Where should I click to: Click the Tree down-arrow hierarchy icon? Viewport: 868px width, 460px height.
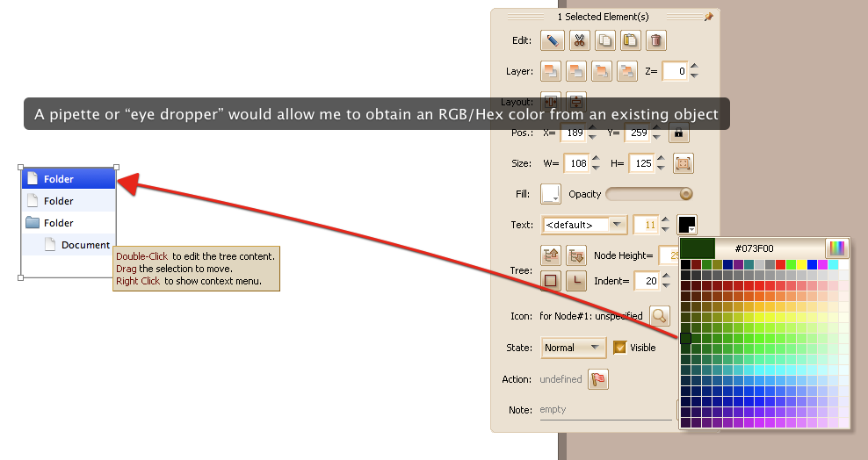click(x=575, y=255)
